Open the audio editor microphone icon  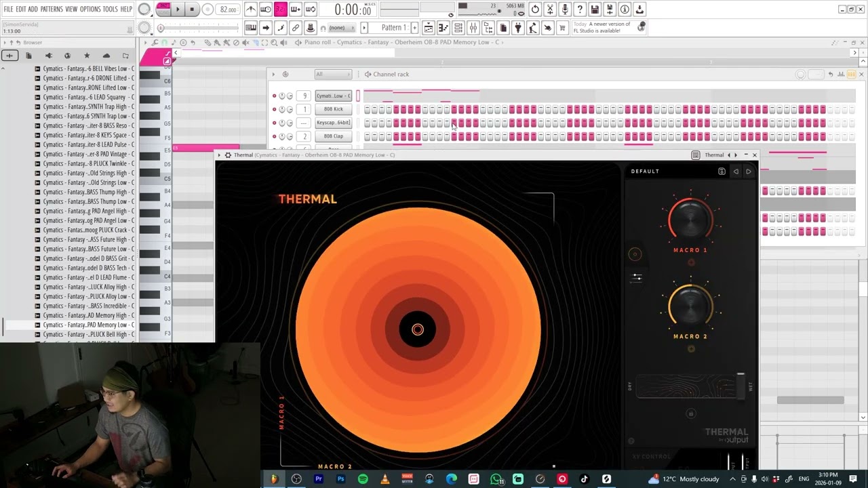point(565,9)
